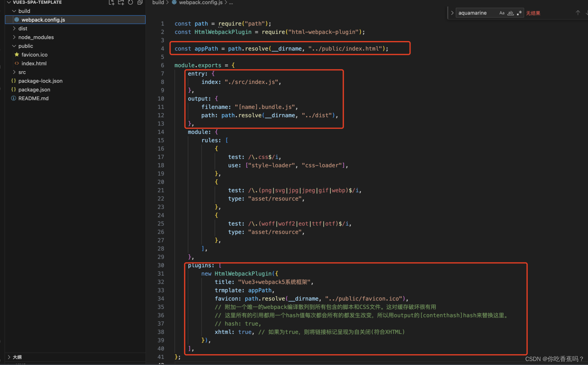Click the module.exports text on line 6
Viewport: 588px width, 365px height.
pos(198,65)
